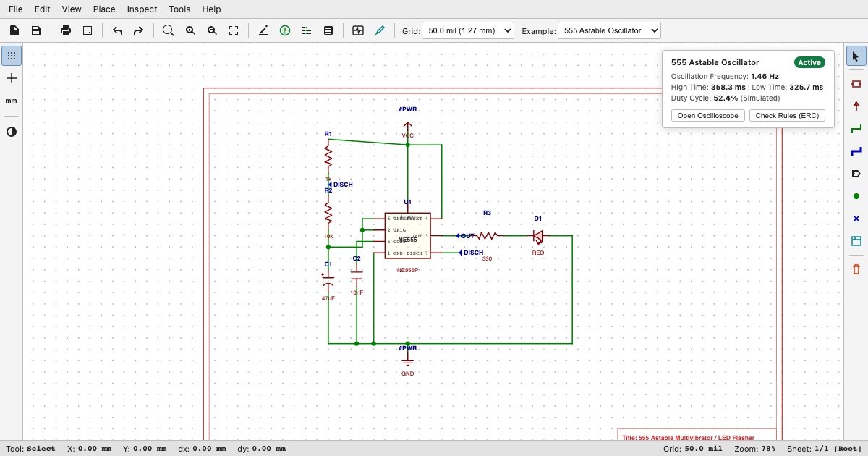Click the OUT net label
Screen dimensions: 868x456
465,236
